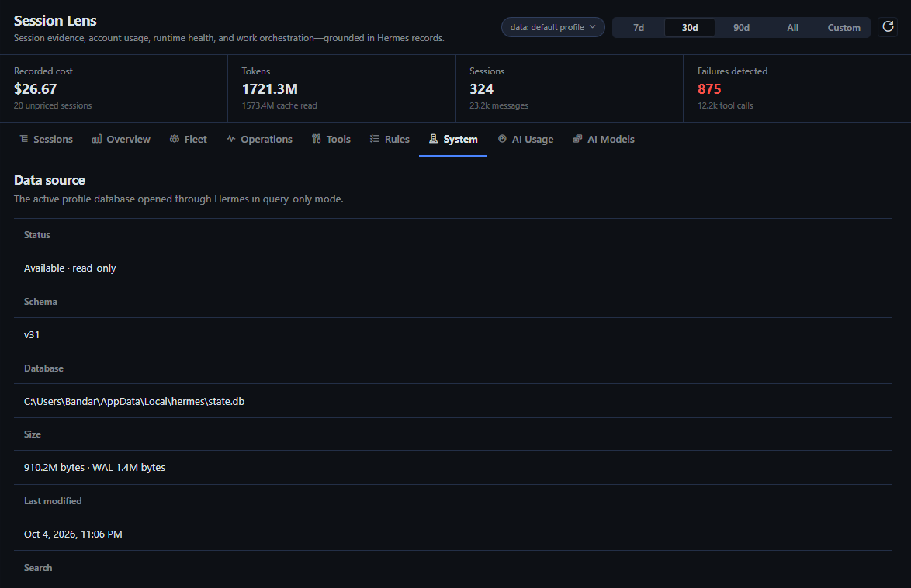The height and width of the screenshot is (588, 911).
Task: Open the AI Usage tab
Action: [x=526, y=139]
